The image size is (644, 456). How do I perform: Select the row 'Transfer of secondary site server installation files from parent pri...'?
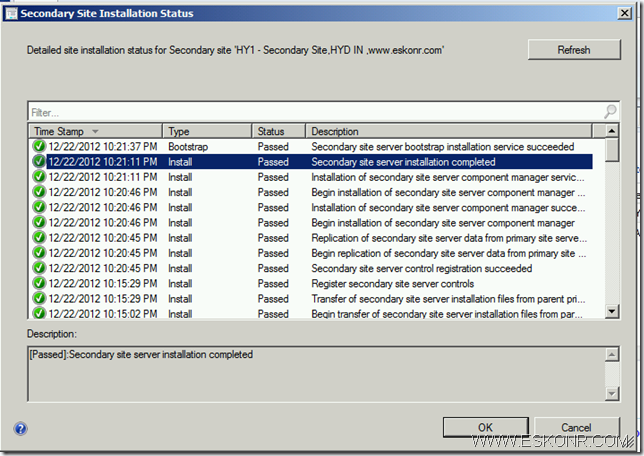tap(312, 299)
